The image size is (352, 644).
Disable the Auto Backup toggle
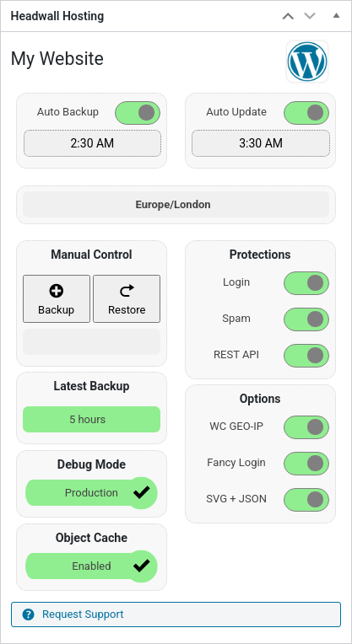[138, 113]
